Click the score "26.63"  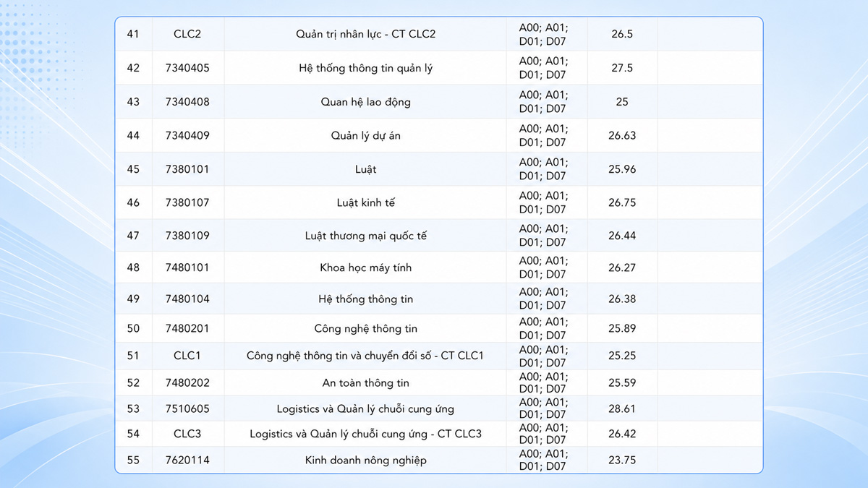coord(622,135)
